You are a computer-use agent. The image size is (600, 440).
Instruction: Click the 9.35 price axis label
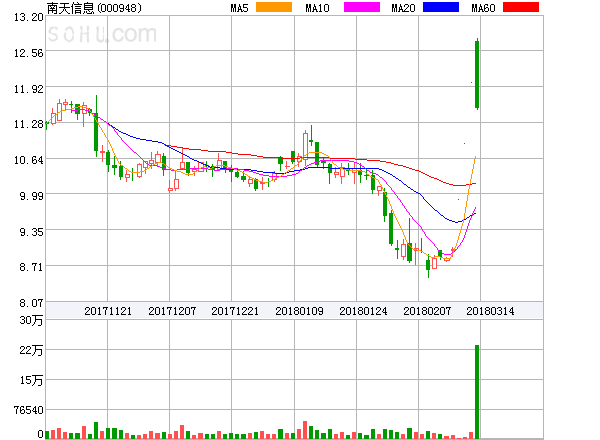tap(31, 232)
